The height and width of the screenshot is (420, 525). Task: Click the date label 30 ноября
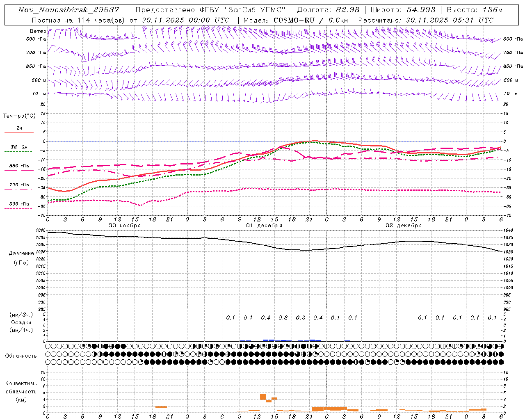[125, 226]
